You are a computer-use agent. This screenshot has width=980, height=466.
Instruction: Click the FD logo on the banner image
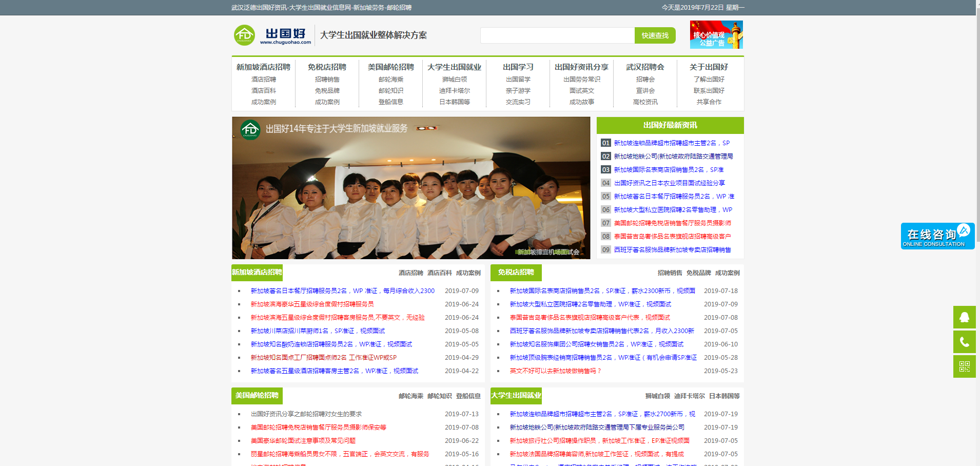coord(250,130)
